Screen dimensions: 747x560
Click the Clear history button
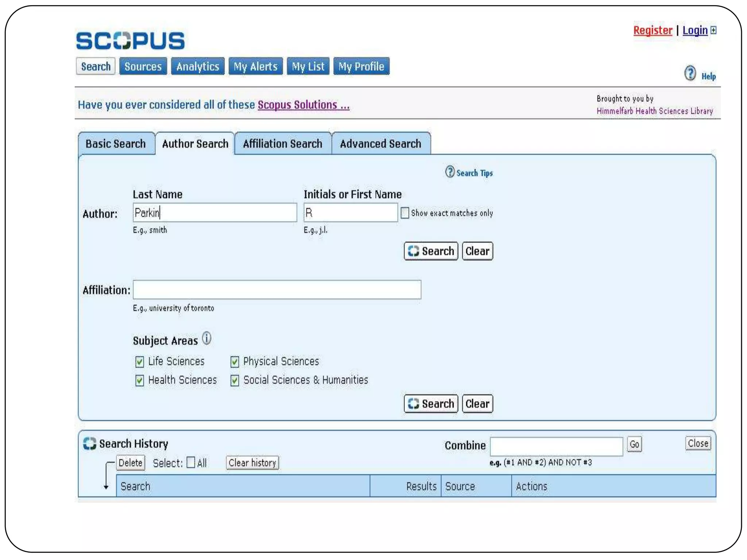[252, 463]
